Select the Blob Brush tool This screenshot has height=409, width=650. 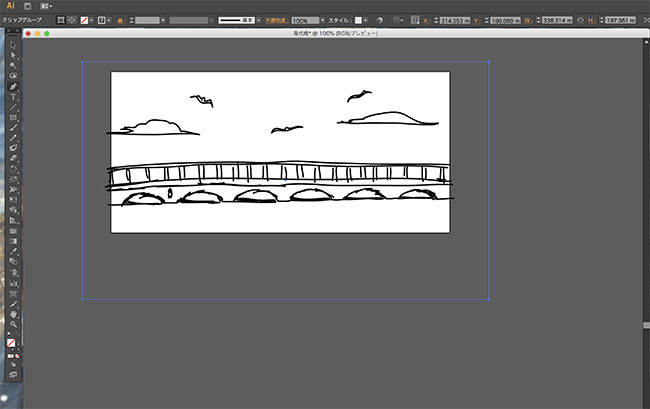[x=13, y=148]
